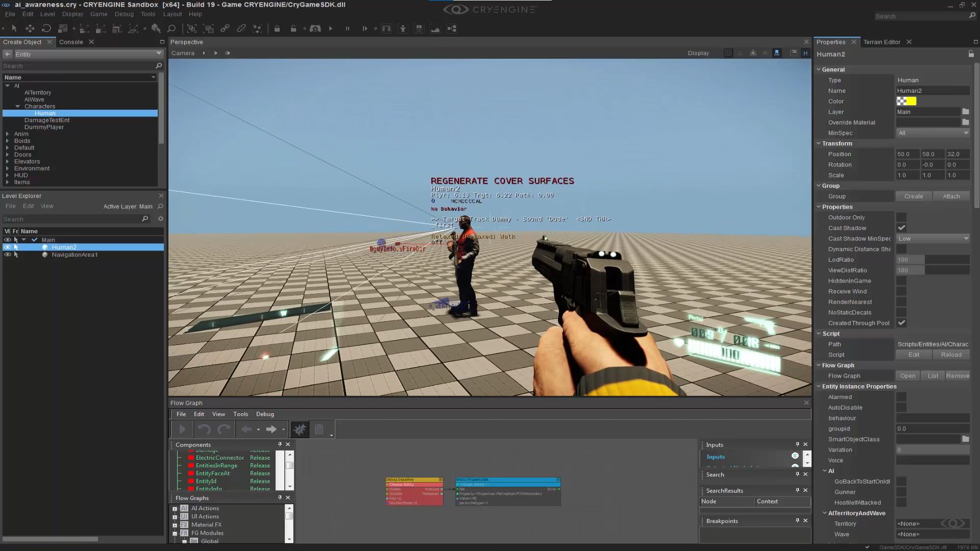Image resolution: width=980 pixels, height=551 pixels.
Task: Click the Flow Graph Open button
Action: click(908, 376)
